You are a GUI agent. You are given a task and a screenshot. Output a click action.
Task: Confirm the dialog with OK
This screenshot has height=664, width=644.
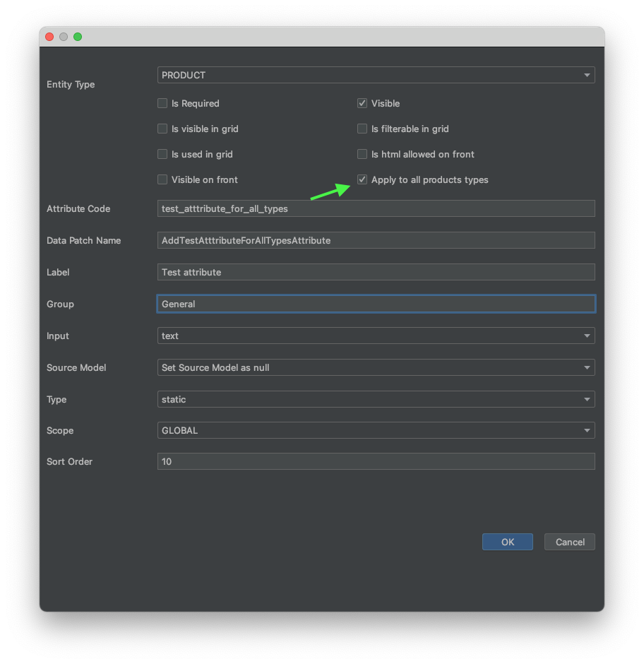pyautogui.click(x=507, y=542)
